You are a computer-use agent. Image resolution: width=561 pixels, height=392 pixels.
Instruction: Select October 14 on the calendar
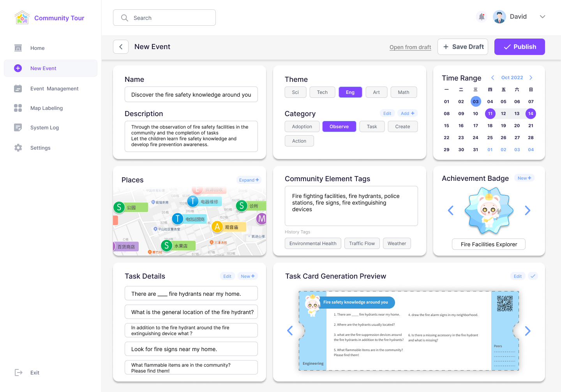pyautogui.click(x=531, y=113)
